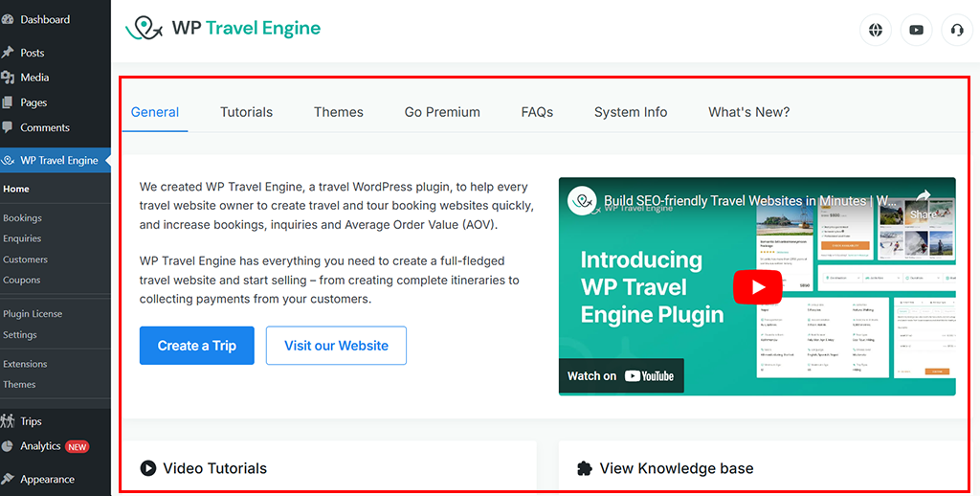This screenshot has width=980, height=496.
Task: Click Watch on YouTube link
Action: [621, 376]
